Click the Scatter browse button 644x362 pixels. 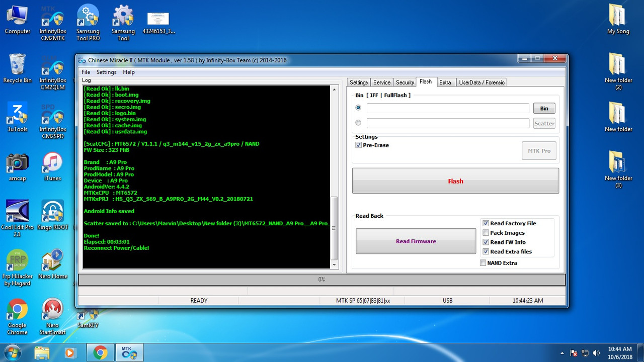click(x=544, y=123)
